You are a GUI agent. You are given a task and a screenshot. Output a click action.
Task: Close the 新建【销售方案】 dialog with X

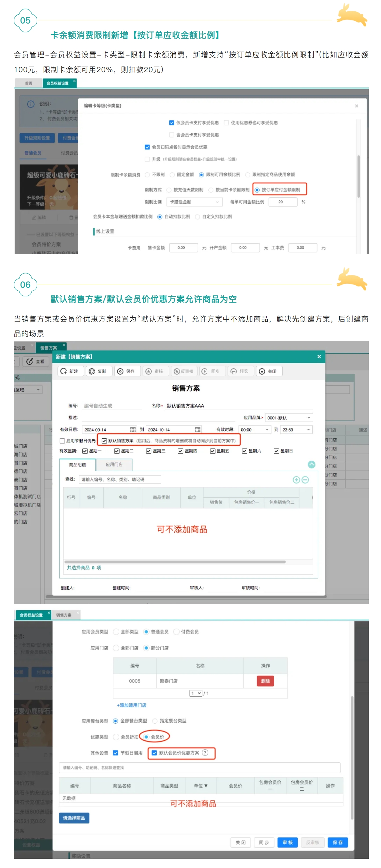319,357
